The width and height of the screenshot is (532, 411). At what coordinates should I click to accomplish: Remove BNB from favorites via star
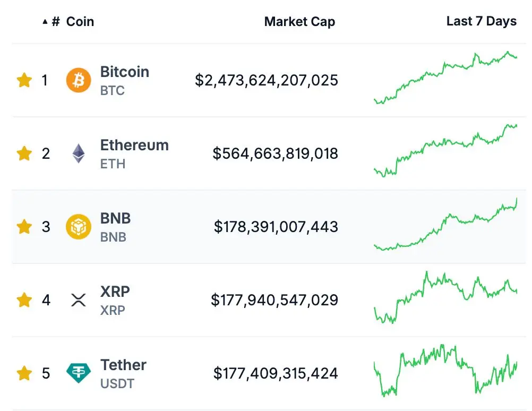(x=24, y=227)
